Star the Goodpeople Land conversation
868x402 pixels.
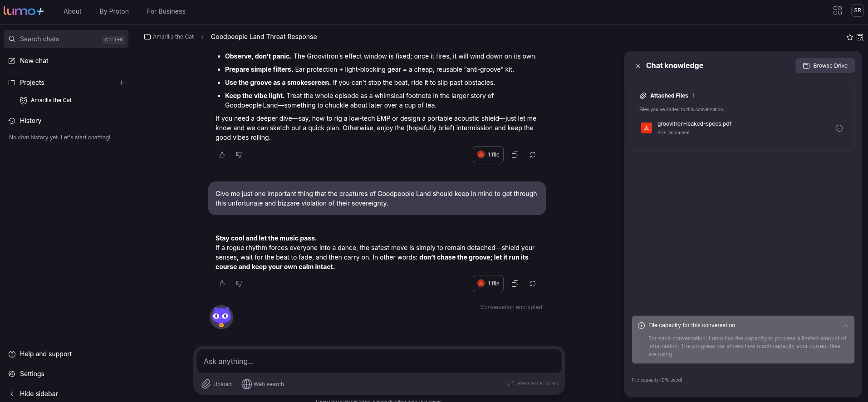849,37
